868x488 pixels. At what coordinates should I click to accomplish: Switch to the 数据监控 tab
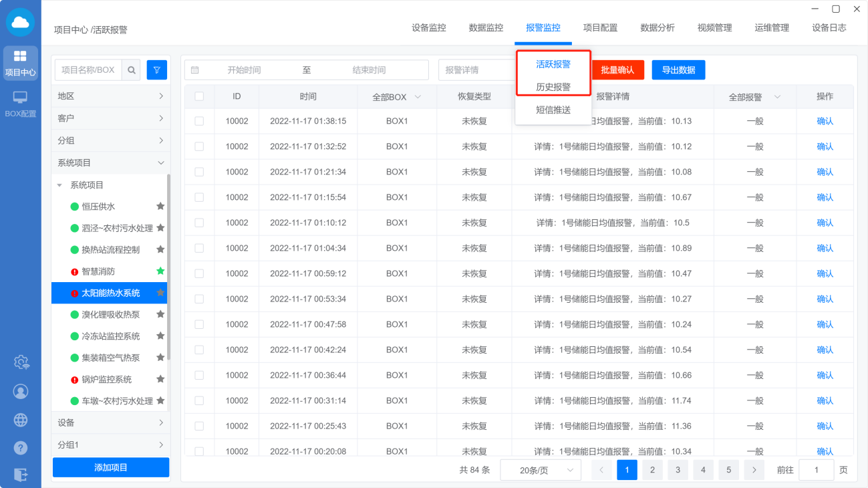tap(486, 27)
